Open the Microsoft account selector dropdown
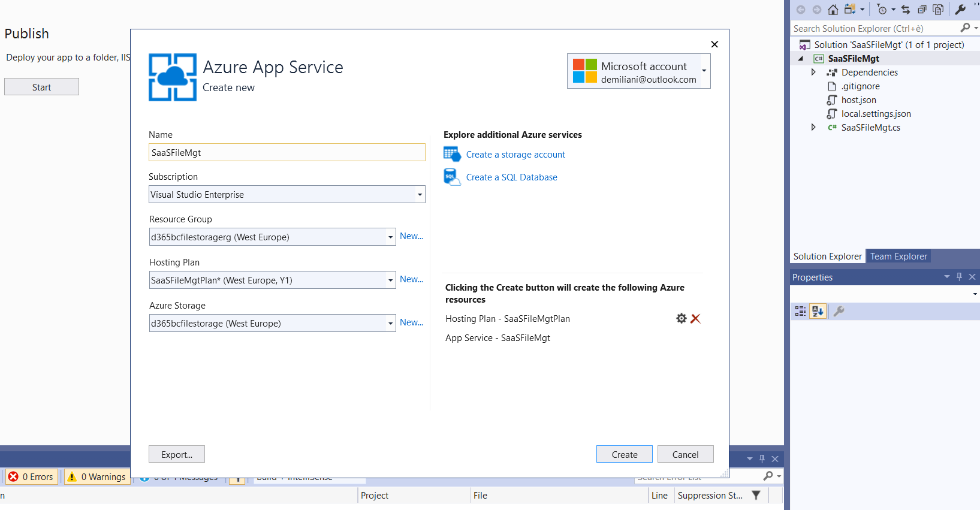 [704, 71]
